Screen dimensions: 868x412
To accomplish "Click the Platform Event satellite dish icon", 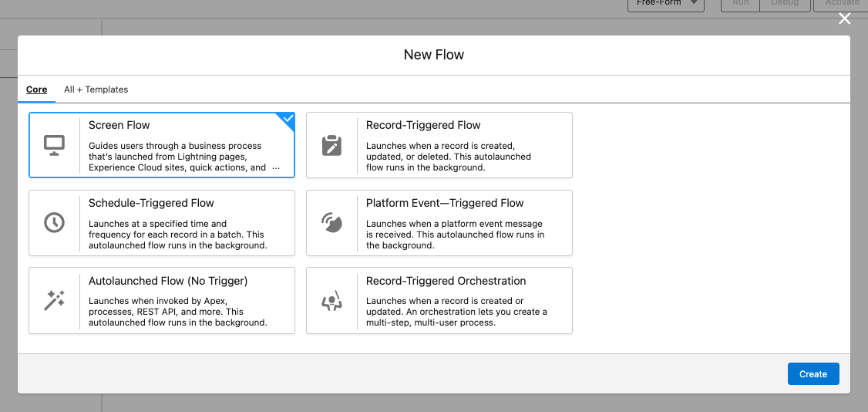I will (x=331, y=223).
